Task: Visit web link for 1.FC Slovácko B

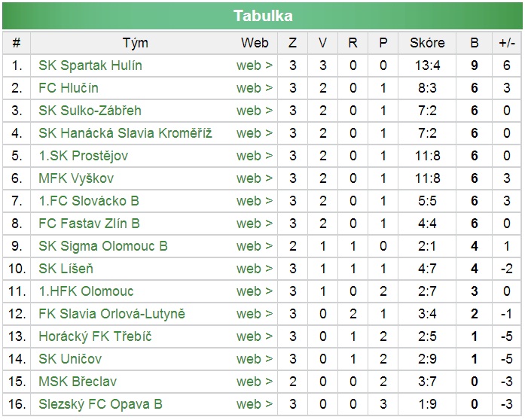Action: point(255,201)
